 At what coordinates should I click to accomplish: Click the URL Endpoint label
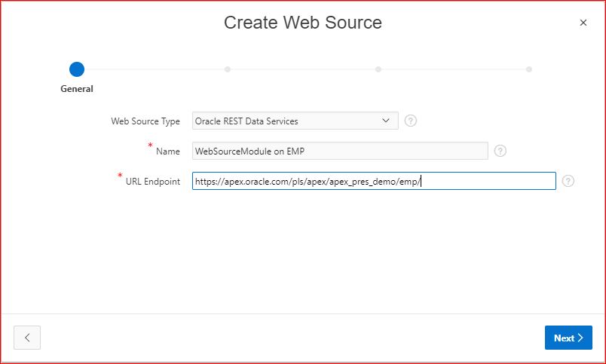pos(153,182)
